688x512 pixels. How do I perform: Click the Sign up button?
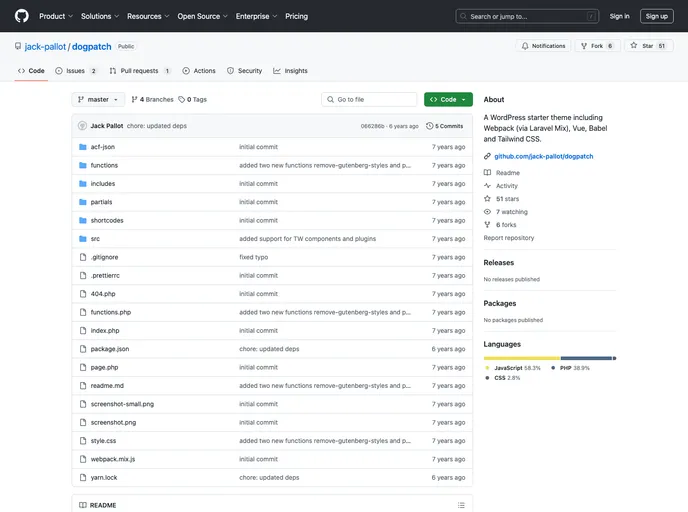pyautogui.click(x=656, y=16)
